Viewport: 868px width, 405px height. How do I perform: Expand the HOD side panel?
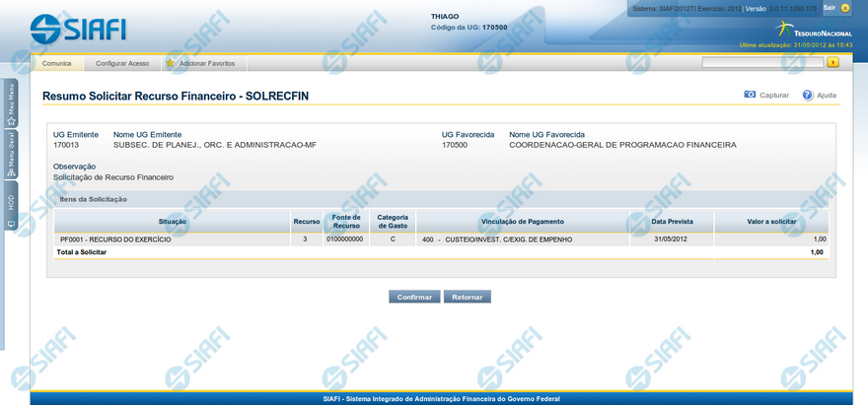pos(10,207)
